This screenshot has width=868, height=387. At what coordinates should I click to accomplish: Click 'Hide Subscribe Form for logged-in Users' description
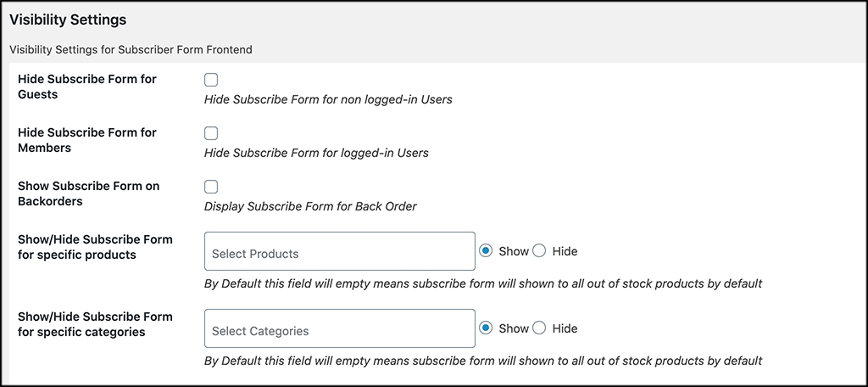[x=317, y=153]
